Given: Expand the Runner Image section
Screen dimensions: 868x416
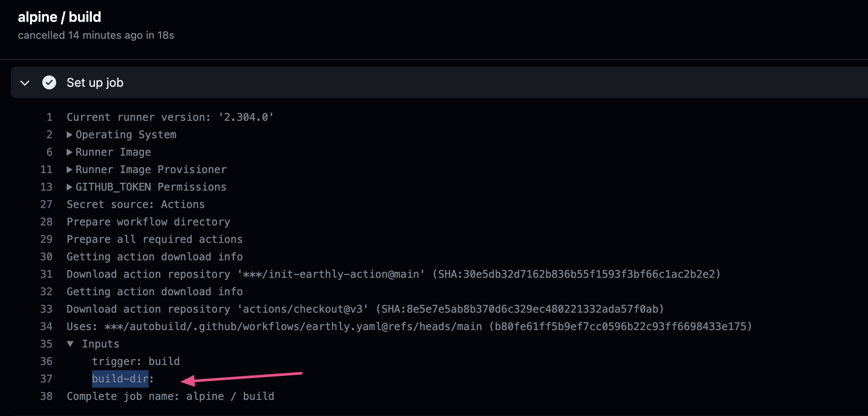Looking at the screenshot, I should (69, 152).
